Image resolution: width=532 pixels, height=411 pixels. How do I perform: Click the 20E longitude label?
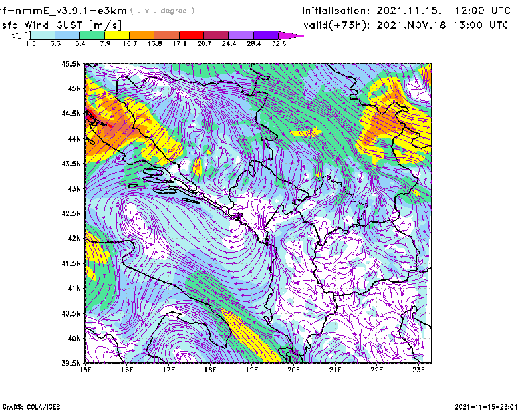pos(293,370)
